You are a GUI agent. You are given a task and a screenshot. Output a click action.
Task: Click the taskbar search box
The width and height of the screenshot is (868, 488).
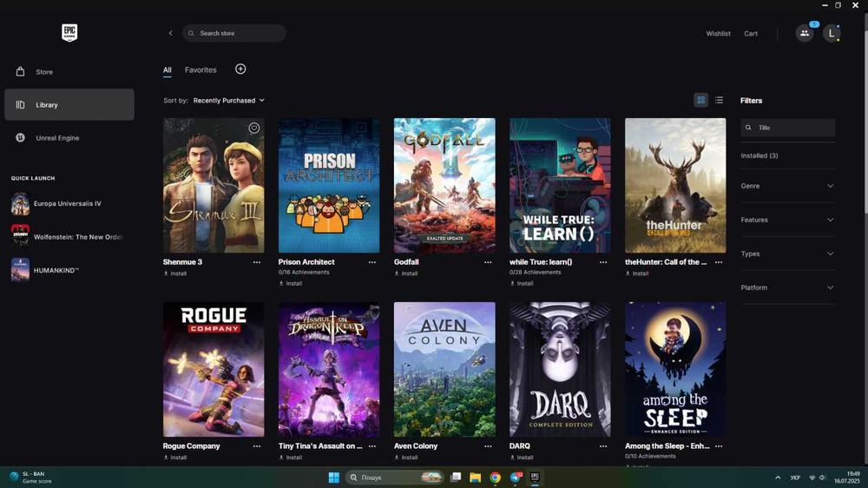(395, 478)
